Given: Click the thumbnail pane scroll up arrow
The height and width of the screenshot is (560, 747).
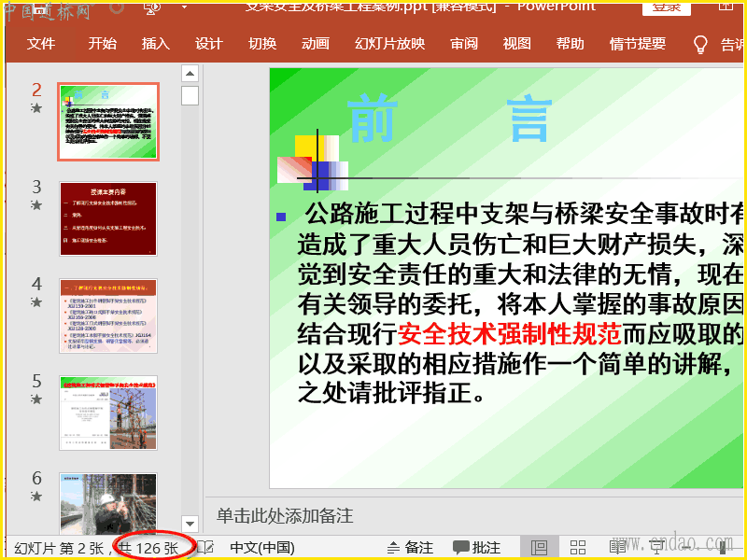Looking at the screenshot, I should coord(190,74).
